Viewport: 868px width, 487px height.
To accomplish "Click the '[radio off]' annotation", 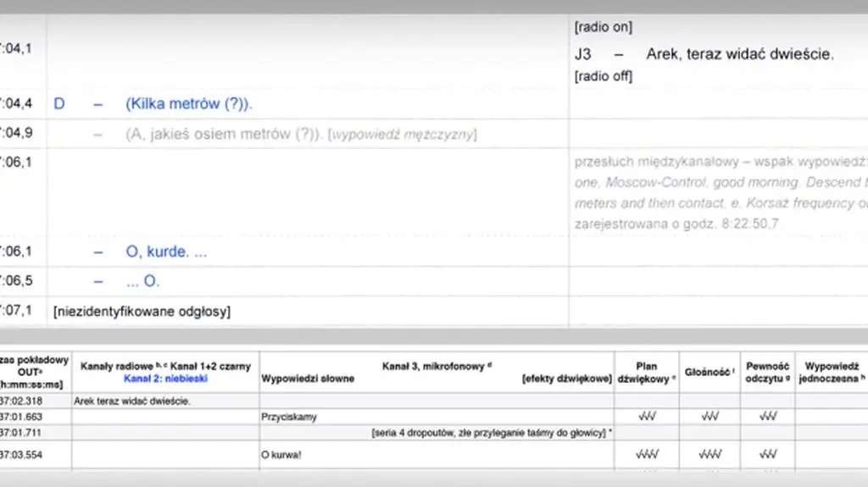I will pyautogui.click(x=604, y=76).
